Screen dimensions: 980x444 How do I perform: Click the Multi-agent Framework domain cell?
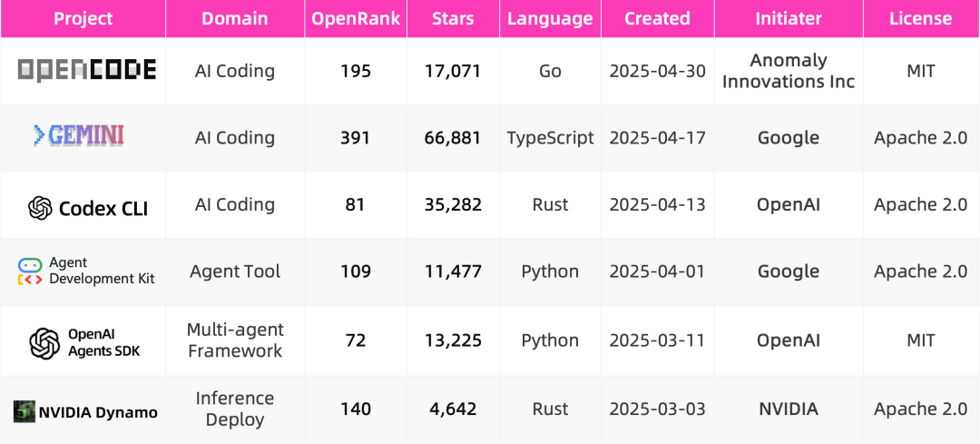(x=235, y=340)
